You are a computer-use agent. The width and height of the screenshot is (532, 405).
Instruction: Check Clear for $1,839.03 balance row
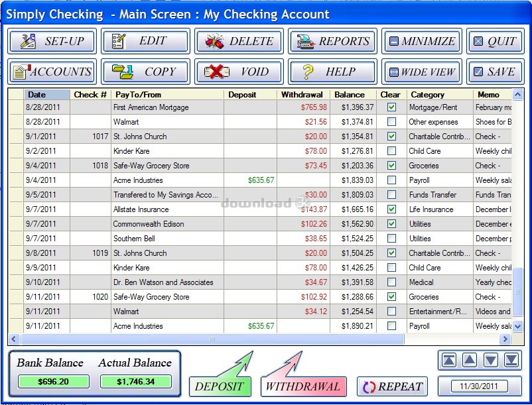391,180
